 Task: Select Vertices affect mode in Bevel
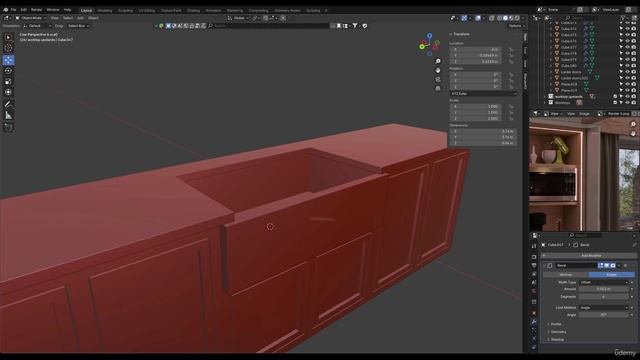point(565,275)
